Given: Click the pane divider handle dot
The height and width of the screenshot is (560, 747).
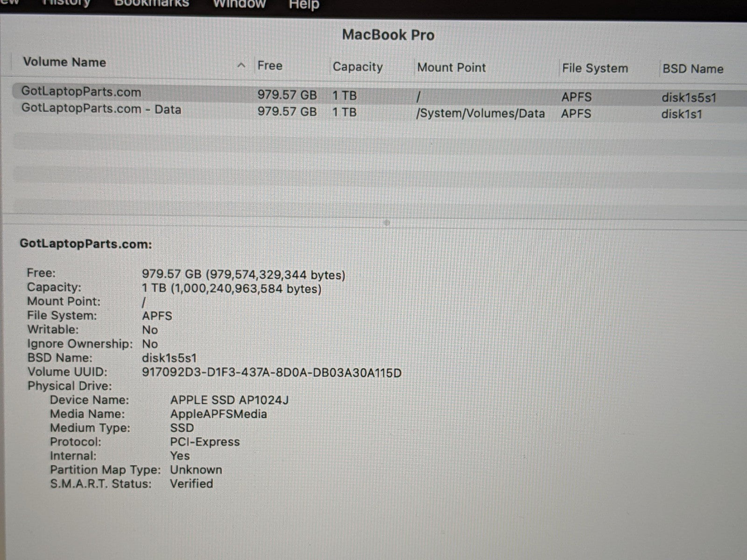Looking at the screenshot, I should (x=386, y=223).
